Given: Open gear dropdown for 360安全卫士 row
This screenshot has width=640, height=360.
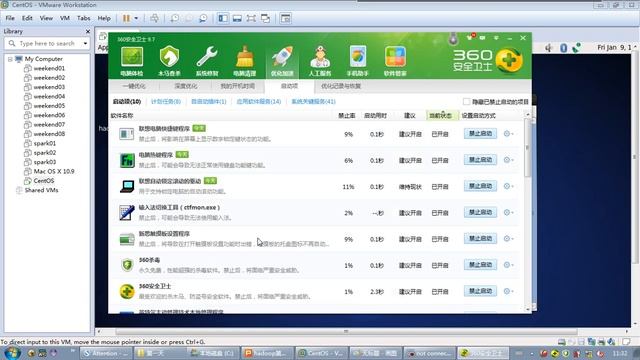Looking at the screenshot, I should (x=509, y=291).
